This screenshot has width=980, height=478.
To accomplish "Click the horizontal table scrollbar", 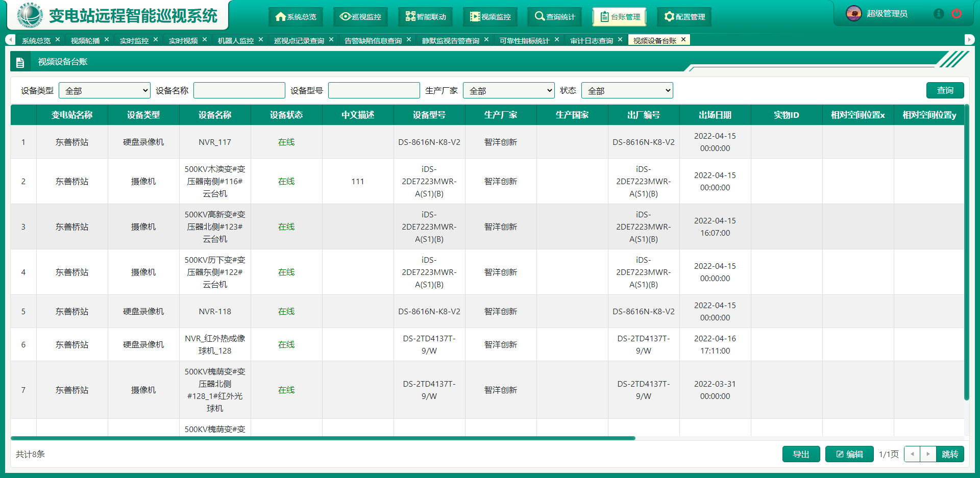I will tap(323, 438).
